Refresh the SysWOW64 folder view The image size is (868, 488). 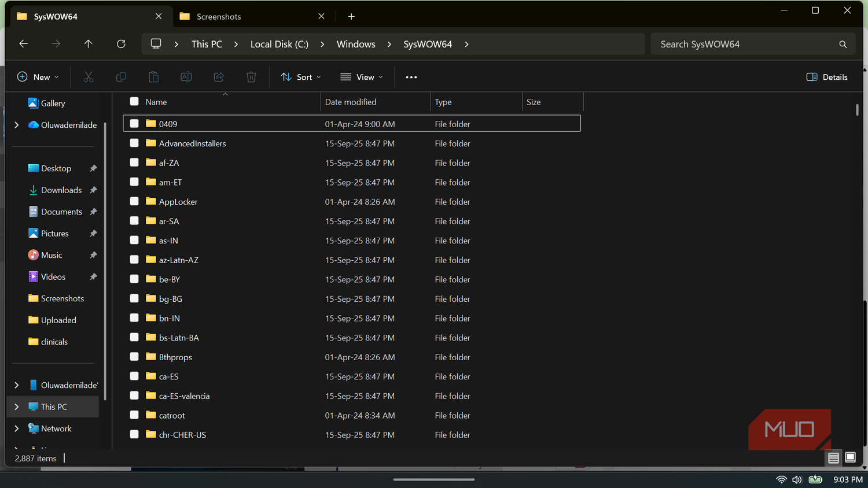coord(121,44)
